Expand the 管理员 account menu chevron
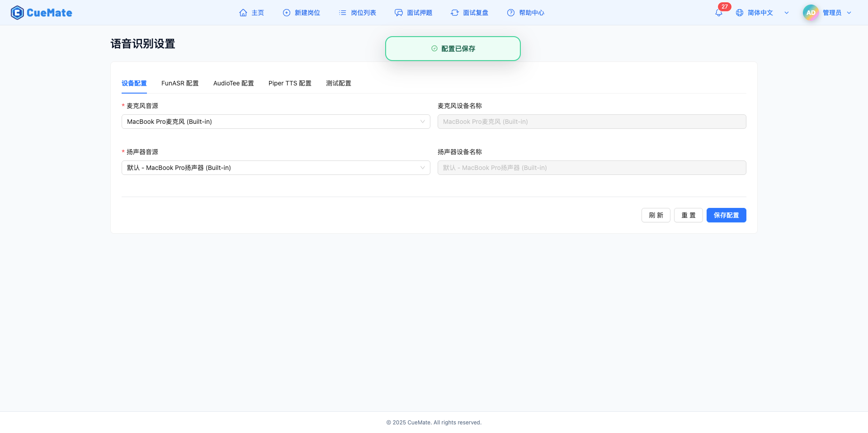This screenshot has height=433, width=868. [x=850, y=12]
